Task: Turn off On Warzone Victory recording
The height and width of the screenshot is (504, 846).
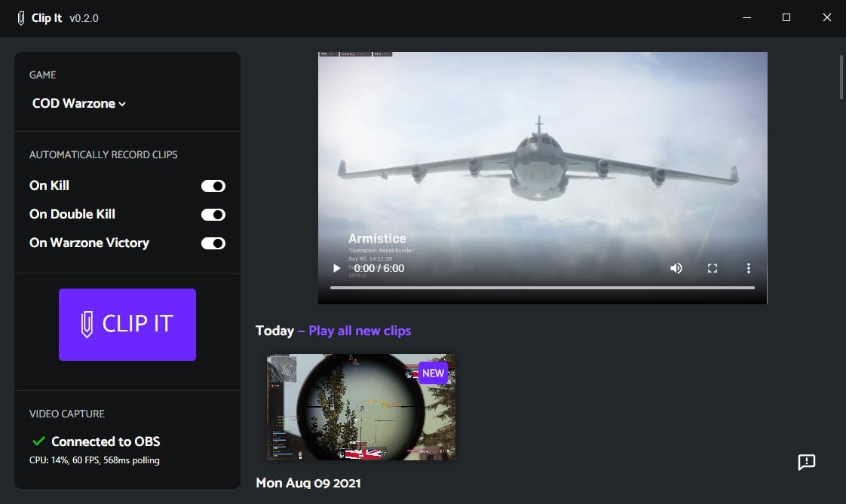Action: point(213,243)
